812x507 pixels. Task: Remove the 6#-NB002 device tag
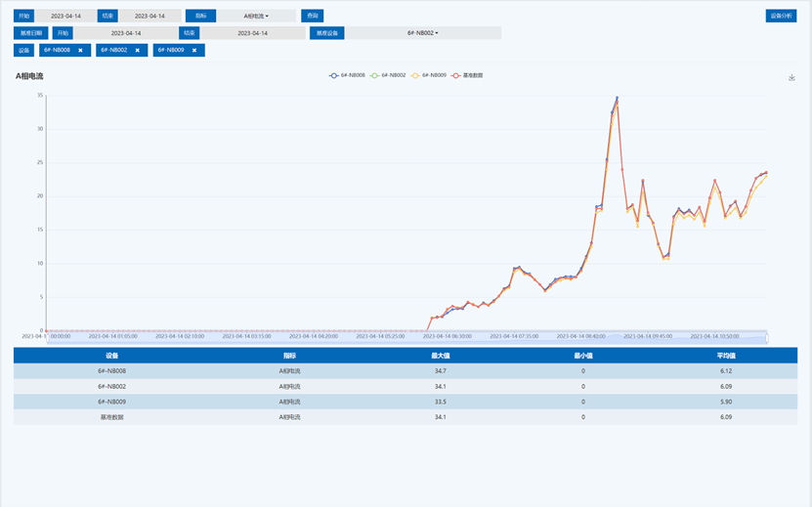tap(137, 50)
